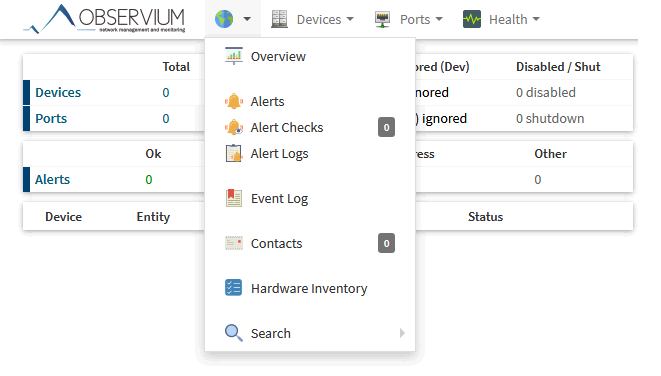Viewport: 661px width, 376px height.
Task: Click the Ports network icon
Action: tap(382, 19)
